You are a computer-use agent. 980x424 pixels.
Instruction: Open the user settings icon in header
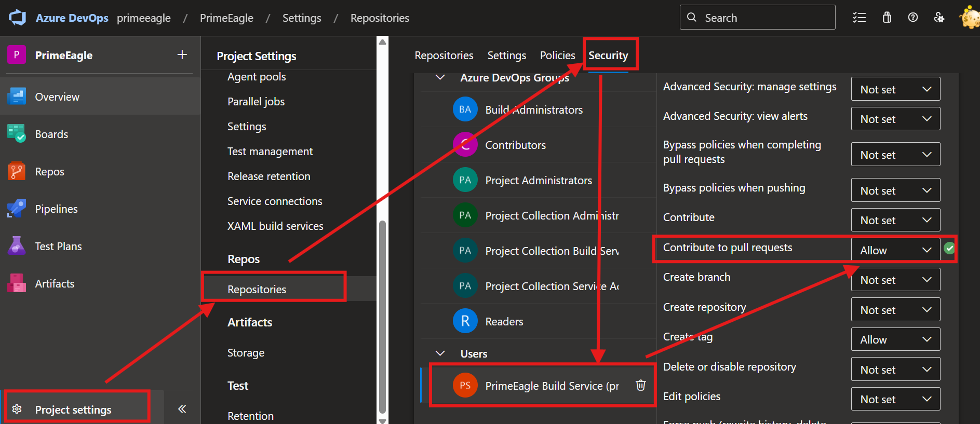pyautogui.click(x=939, y=18)
